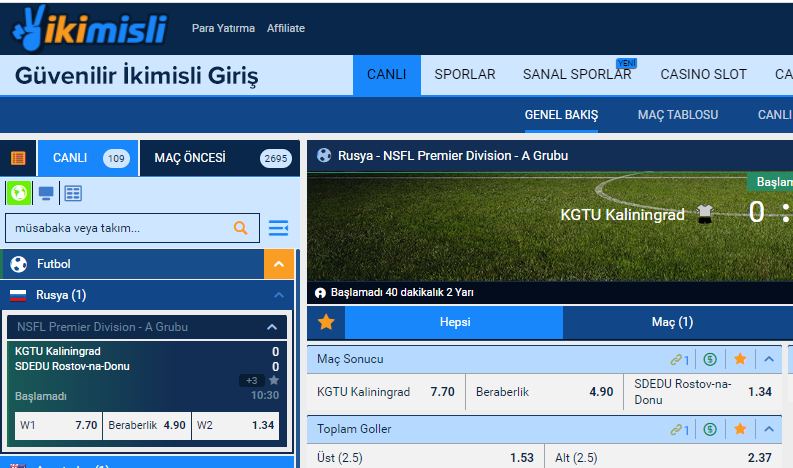Select the CANLI 109 sidebar tab
The height and width of the screenshot is (468, 793).
[88, 158]
